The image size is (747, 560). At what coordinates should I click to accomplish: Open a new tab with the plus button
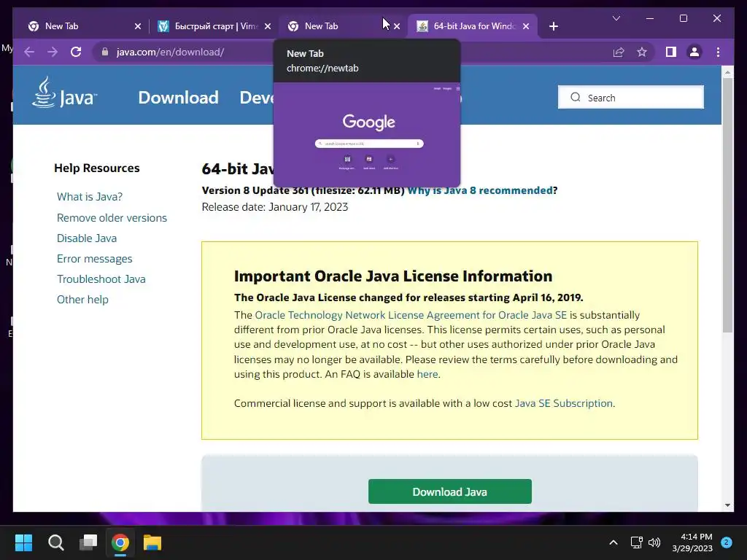pos(553,26)
